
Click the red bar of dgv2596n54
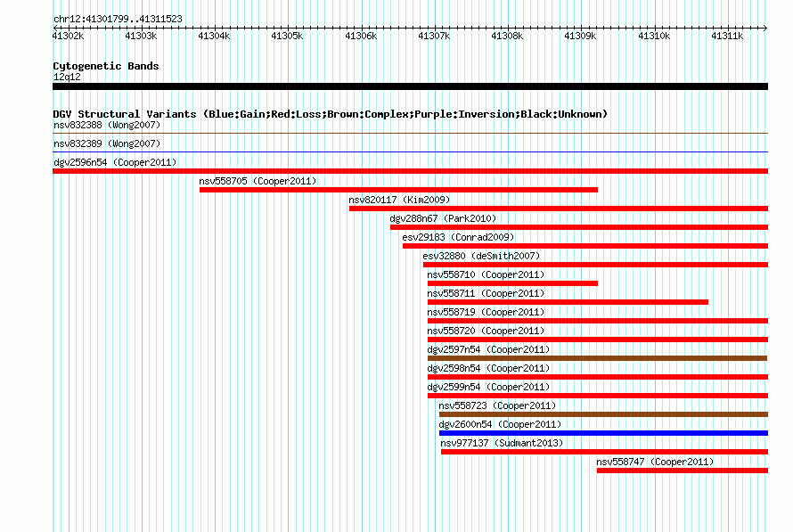(x=410, y=171)
